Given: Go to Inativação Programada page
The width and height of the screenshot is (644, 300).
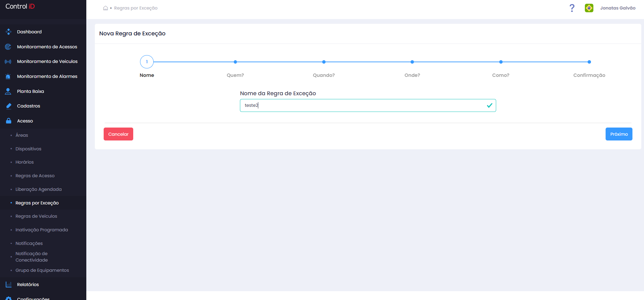Looking at the screenshot, I should 41,230.
